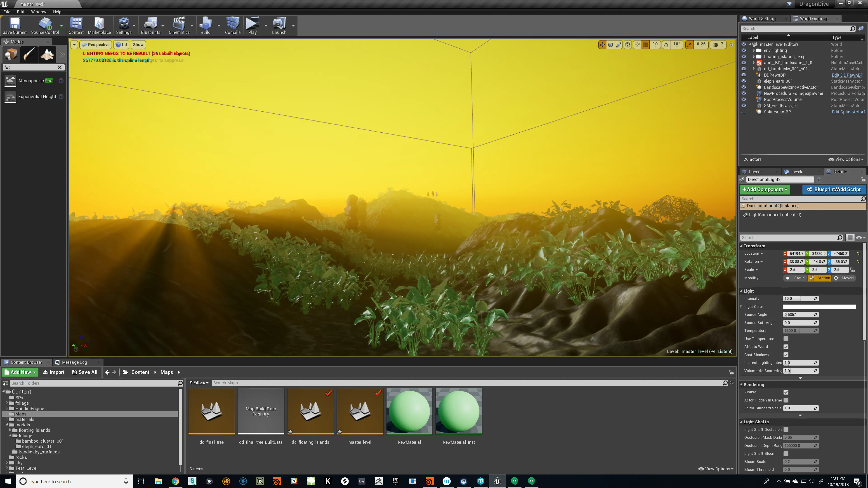Toggle visibility of DDPawnBP actor
The height and width of the screenshot is (488, 868).
[744, 75]
